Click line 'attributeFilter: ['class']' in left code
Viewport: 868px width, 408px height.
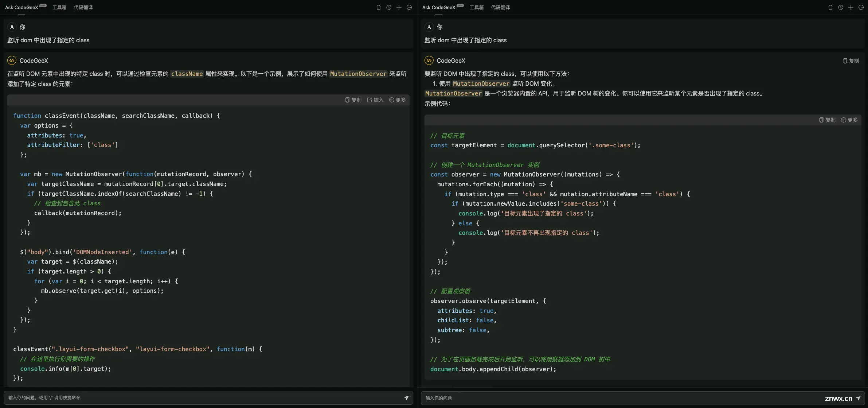[73, 145]
